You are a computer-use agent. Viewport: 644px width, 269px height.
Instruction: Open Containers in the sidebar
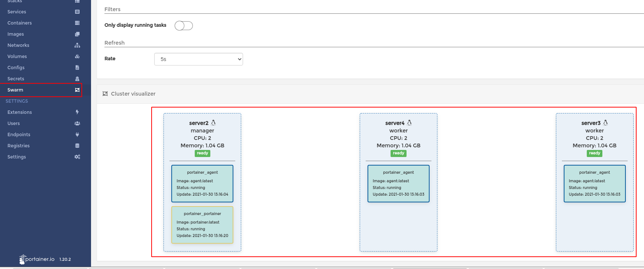click(x=20, y=23)
